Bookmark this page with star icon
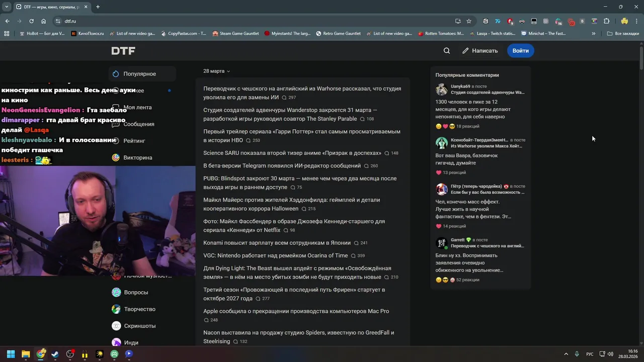This screenshot has height=362, width=644. click(469, 21)
